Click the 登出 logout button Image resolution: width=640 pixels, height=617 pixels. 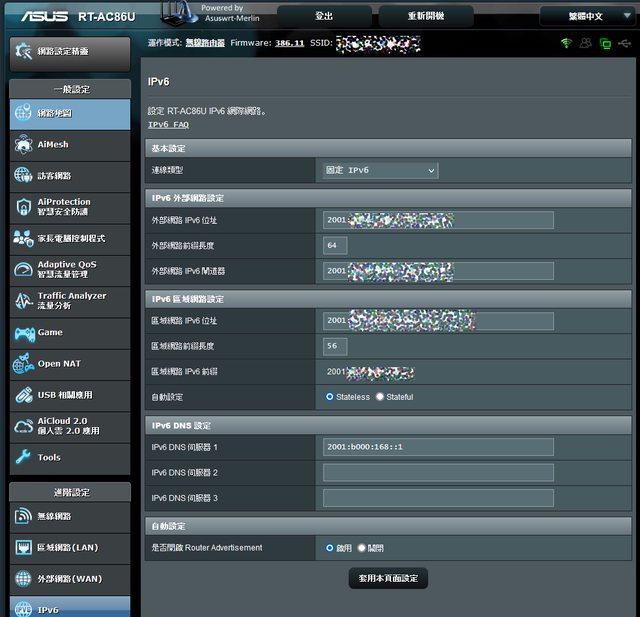click(324, 16)
